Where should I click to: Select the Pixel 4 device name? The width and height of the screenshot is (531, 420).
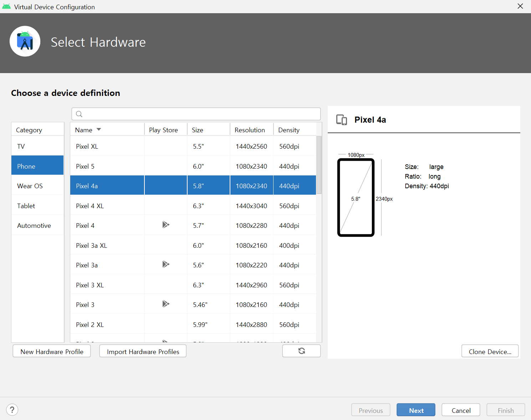coord(85,225)
